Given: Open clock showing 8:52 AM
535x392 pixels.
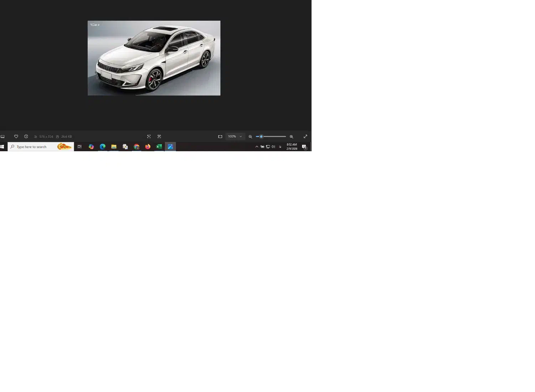Looking at the screenshot, I should [292, 147].
